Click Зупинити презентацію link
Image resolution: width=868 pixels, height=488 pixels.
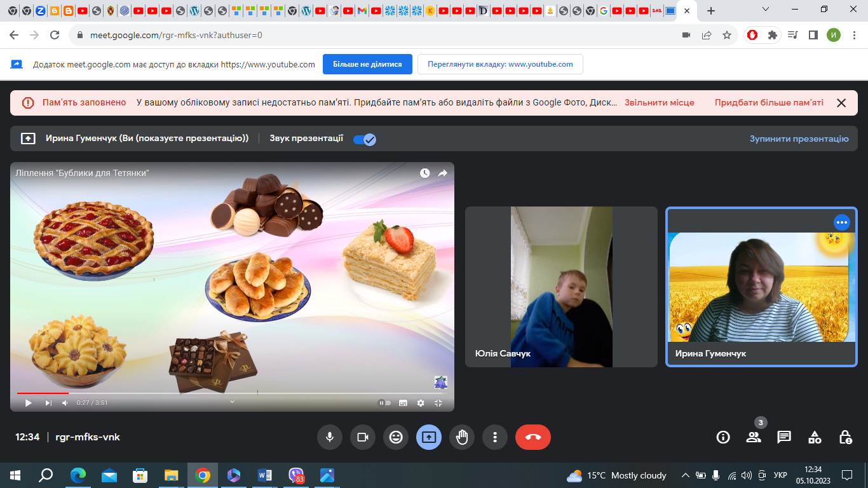[x=799, y=139]
